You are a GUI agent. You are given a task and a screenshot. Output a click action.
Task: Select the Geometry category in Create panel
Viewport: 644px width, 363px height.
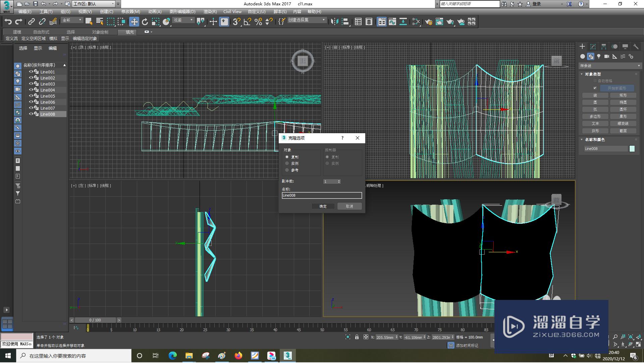(583, 56)
